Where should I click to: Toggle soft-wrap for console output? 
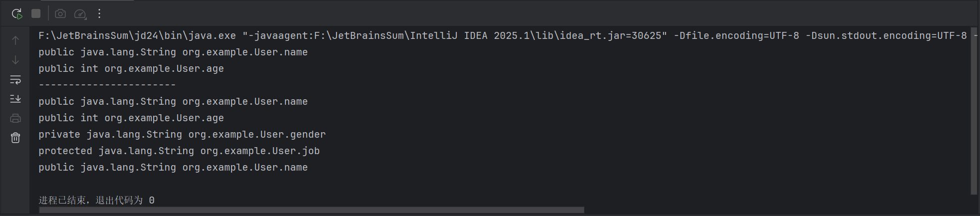pyautogui.click(x=15, y=79)
